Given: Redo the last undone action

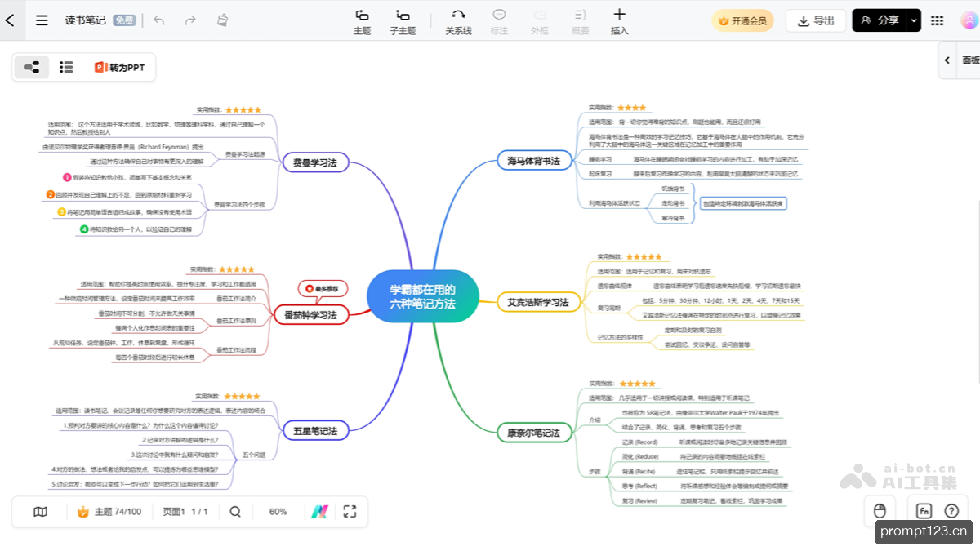Looking at the screenshot, I should tap(190, 20).
